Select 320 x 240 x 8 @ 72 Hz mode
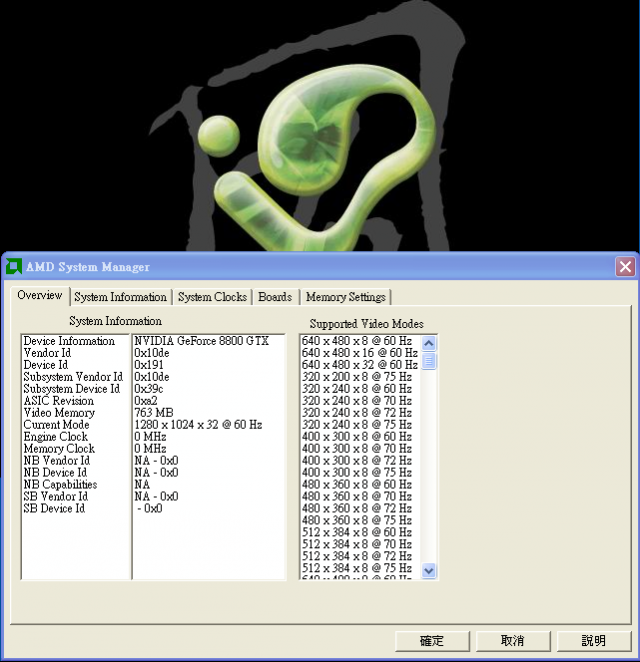This screenshot has height=662, width=640. point(357,412)
